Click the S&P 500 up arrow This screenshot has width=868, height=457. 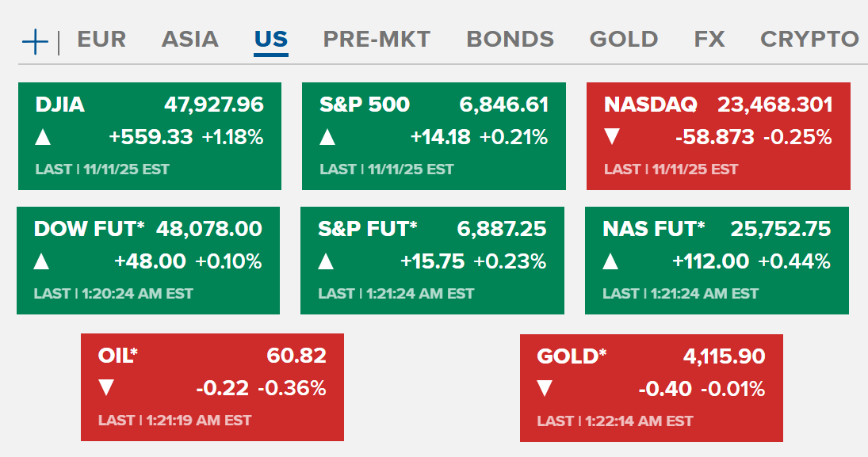(x=327, y=138)
